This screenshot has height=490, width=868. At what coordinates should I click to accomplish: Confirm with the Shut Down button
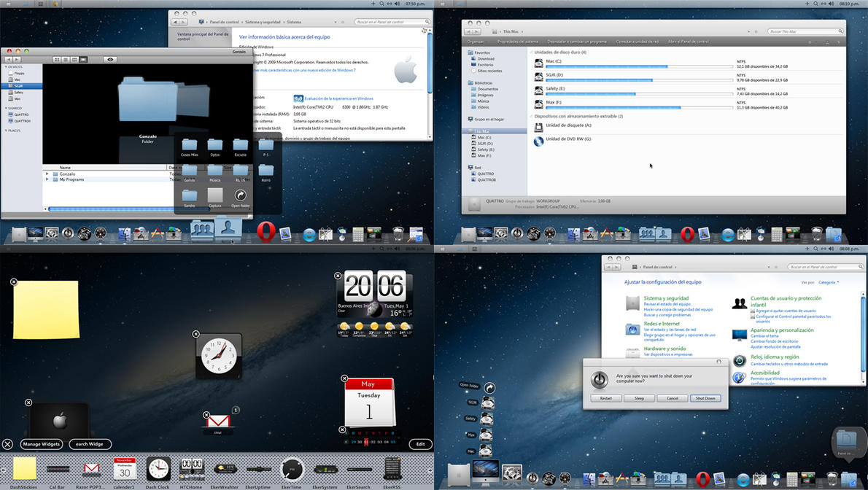(705, 398)
